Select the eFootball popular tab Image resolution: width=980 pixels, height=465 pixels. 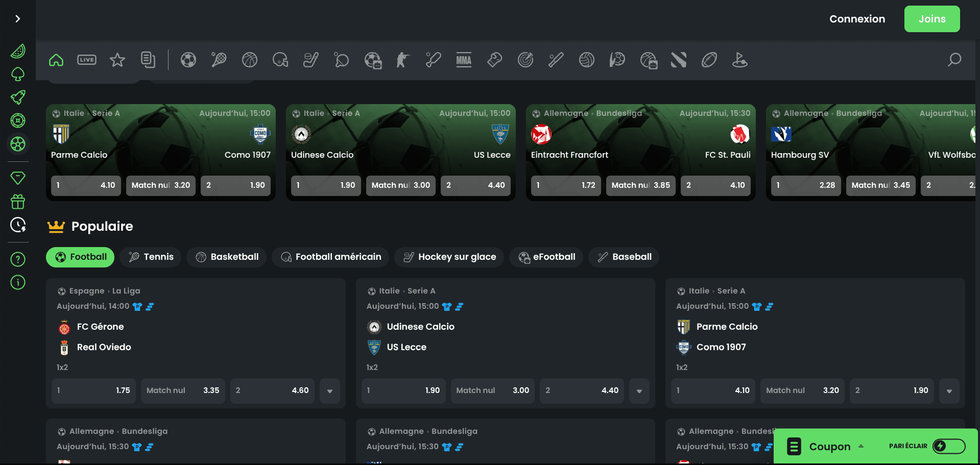click(546, 257)
